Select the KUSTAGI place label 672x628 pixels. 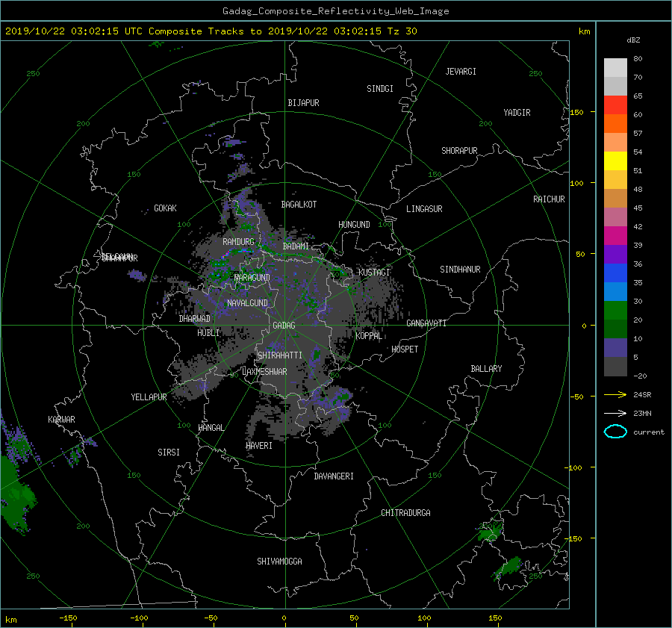[374, 273]
